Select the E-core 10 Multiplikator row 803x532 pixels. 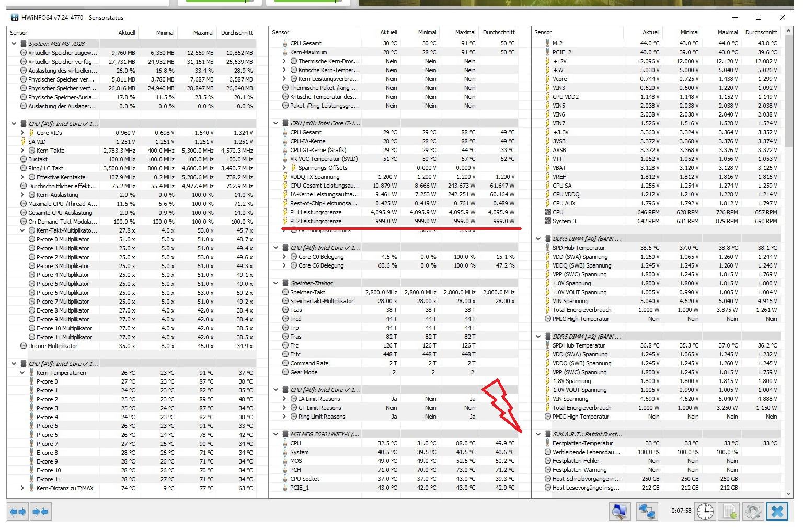coord(132,328)
